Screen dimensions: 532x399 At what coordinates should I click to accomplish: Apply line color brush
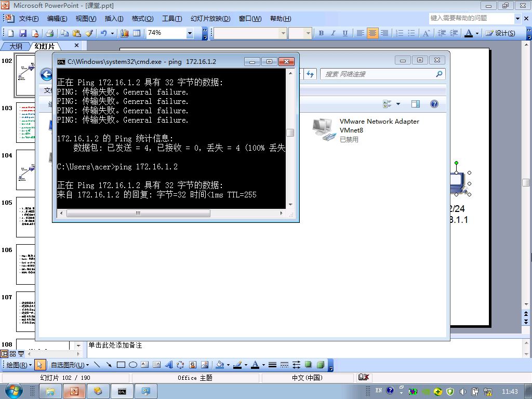(x=237, y=365)
